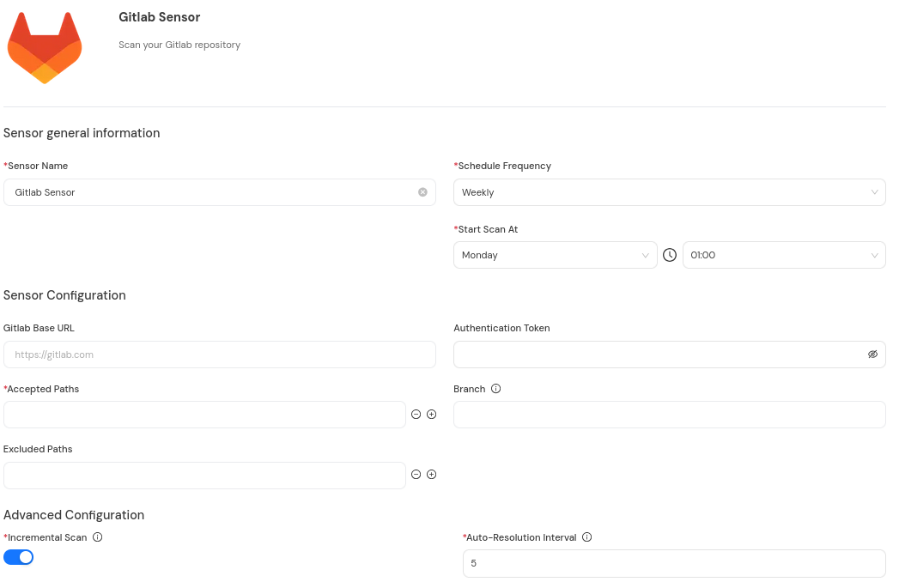Viewport: 899px width, 588px height.
Task: Open the Incremental Scan info icon
Action: pos(97,537)
